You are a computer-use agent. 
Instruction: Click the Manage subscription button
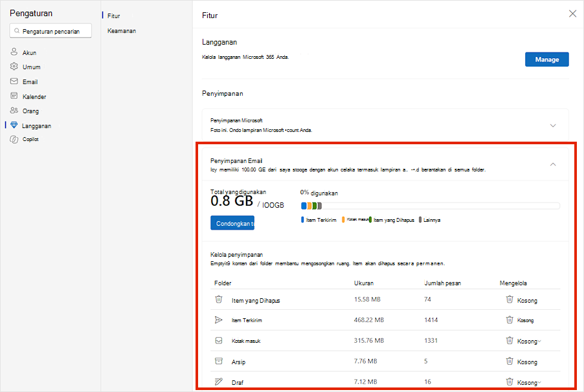546,60
